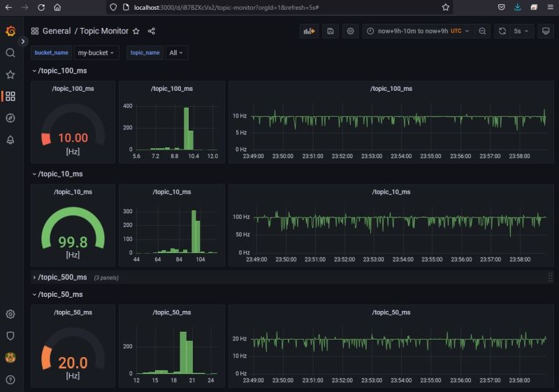Click the Save dashboard icon
Image resolution: width=559 pixels, height=392 pixels.
331,31
